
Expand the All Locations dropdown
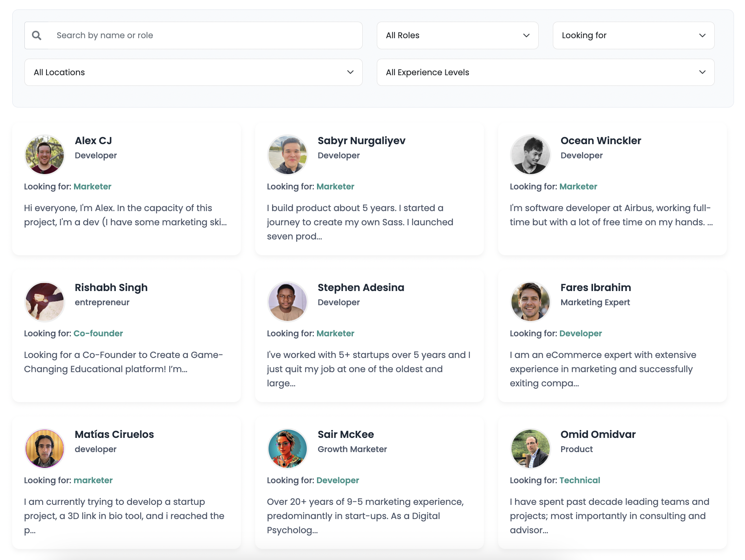(193, 72)
